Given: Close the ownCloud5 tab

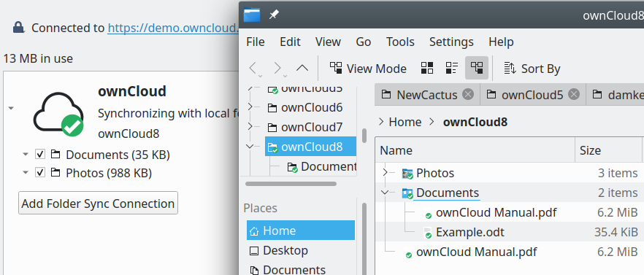Looking at the screenshot, I should pyautogui.click(x=574, y=95).
